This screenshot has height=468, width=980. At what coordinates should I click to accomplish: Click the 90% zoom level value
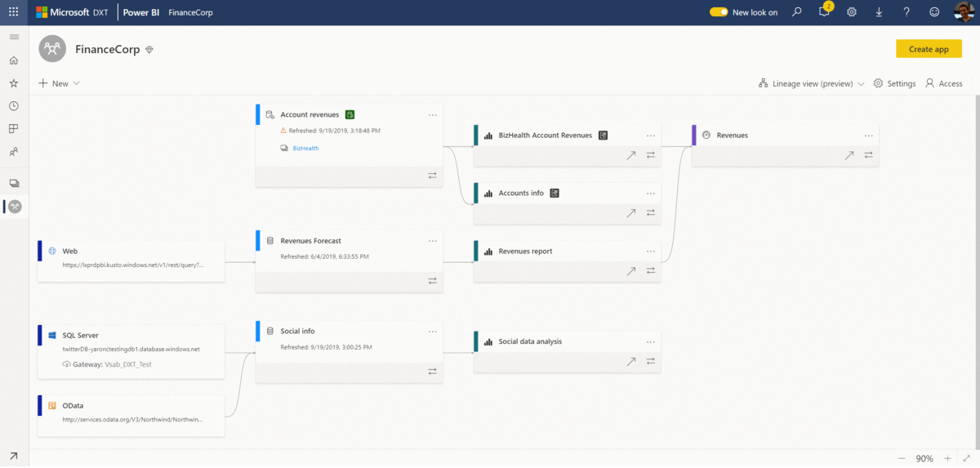(924, 458)
